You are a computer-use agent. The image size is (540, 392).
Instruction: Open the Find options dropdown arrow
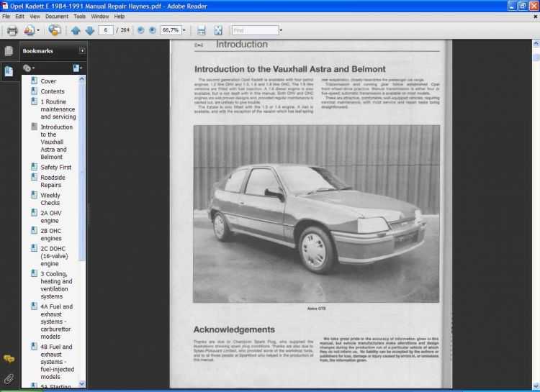(281, 30)
